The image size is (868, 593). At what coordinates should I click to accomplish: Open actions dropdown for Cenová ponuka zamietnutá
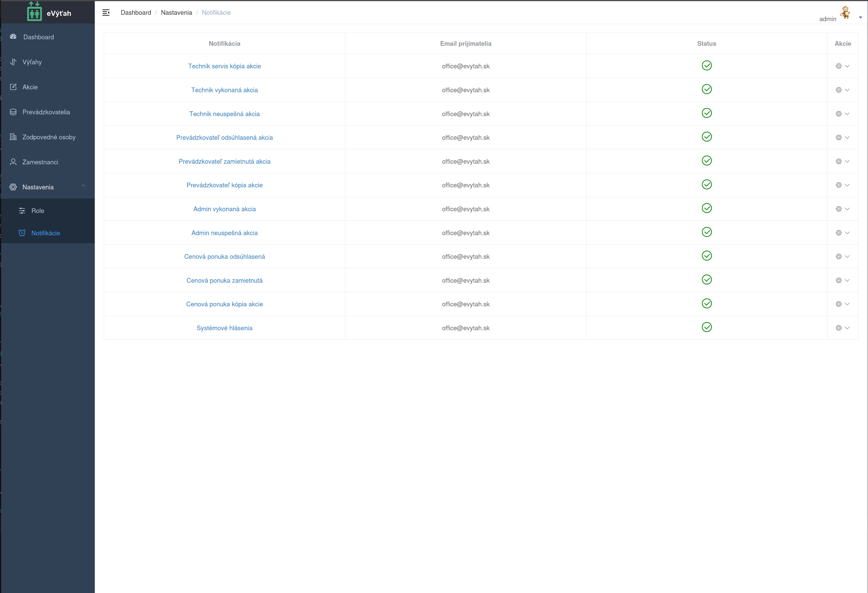(842, 280)
